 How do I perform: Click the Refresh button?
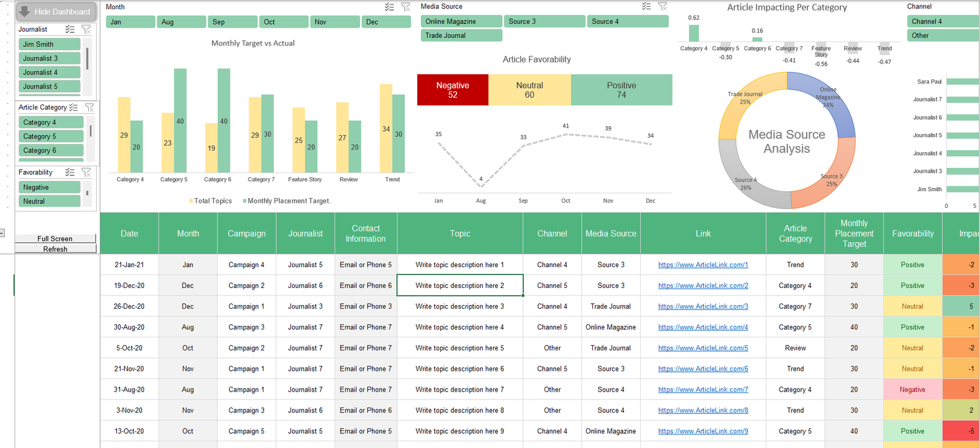pos(55,249)
